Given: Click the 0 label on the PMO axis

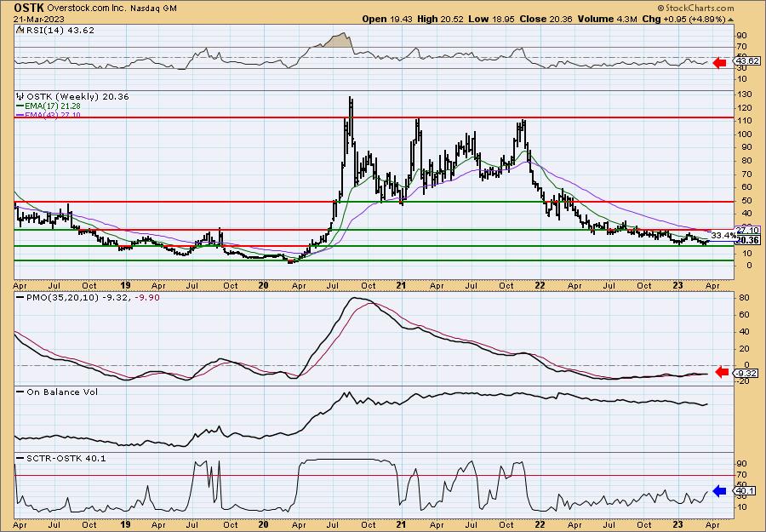Looking at the screenshot, I should click(746, 365).
